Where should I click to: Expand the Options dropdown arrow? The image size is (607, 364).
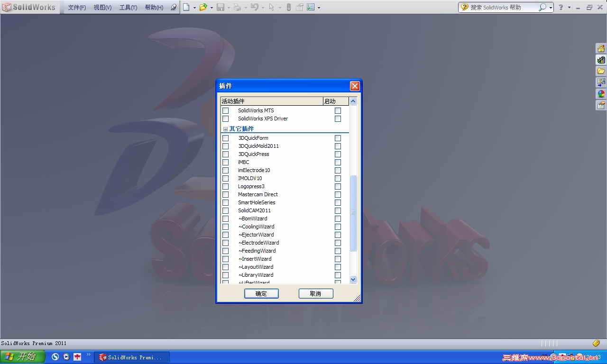coord(319,8)
